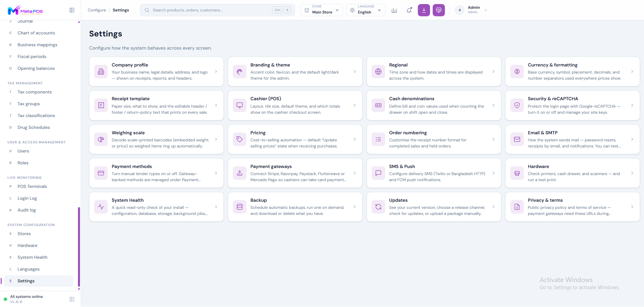Image resolution: width=644 pixels, height=307 pixels.
Task: Click the chevron on Backup card
Action: [355, 207]
